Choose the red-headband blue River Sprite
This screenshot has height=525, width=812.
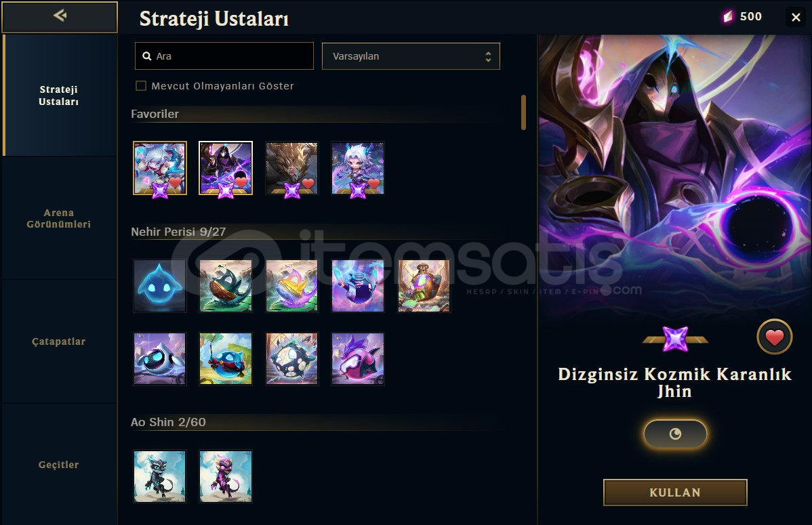(x=226, y=359)
